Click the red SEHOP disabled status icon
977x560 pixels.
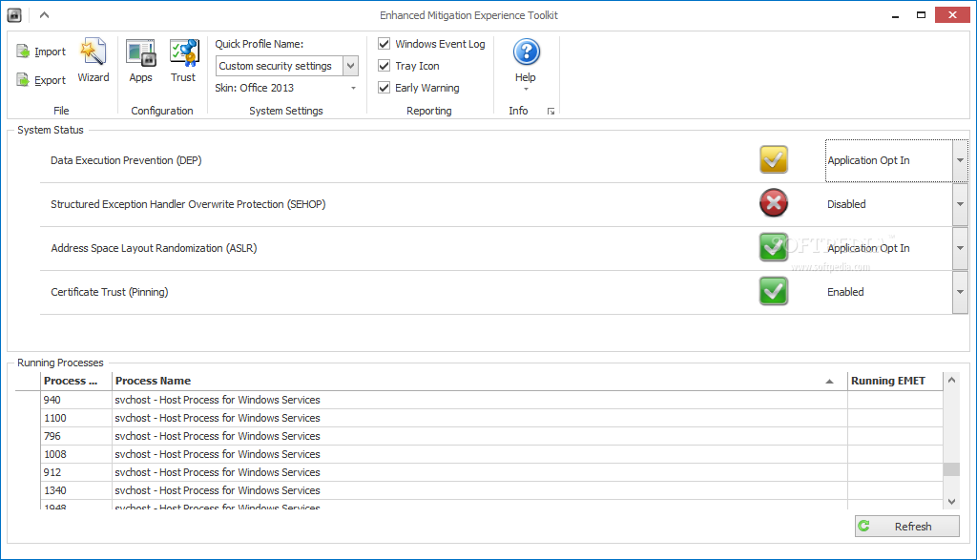(773, 203)
